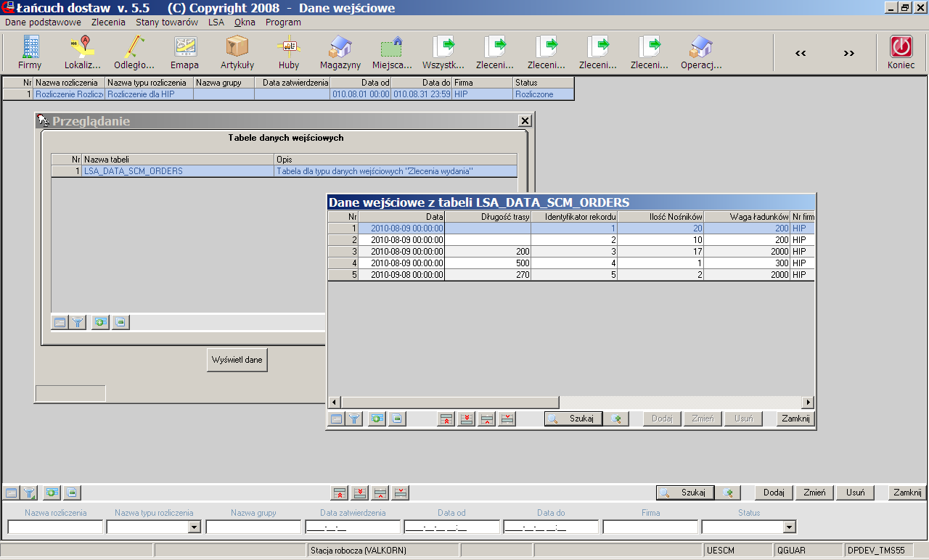Image resolution: width=929 pixels, height=560 pixels.
Task: Select the LSA_DATA_SCM_ORDERS table row
Action: [284, 171]
